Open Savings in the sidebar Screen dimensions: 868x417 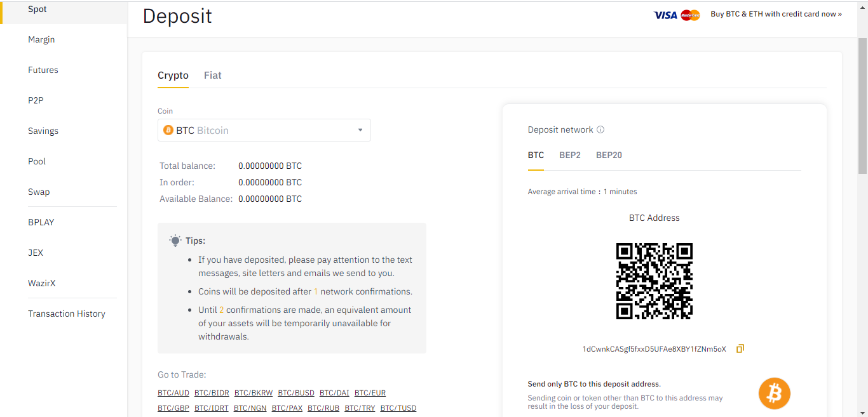click(43, 131)
